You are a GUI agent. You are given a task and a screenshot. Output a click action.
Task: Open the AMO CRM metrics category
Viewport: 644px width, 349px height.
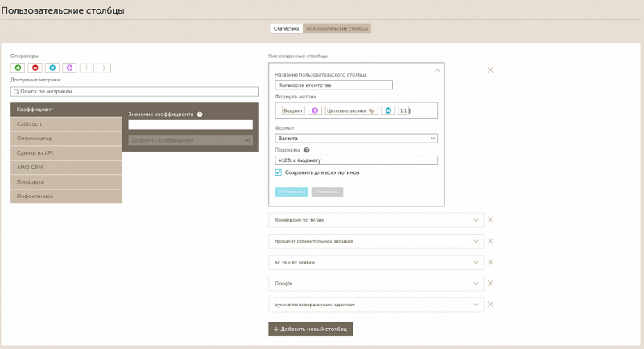[x=66, y=167]
